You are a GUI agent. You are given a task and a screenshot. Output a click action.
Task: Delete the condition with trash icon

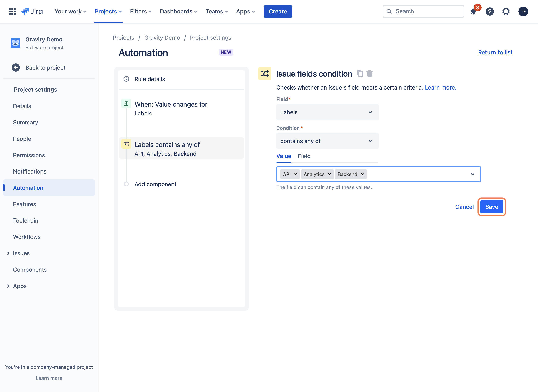pyautogui.click(x=370, y=74)
